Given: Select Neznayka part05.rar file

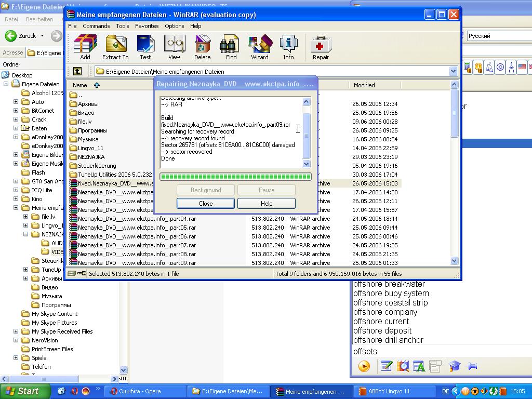Looking at the screenshot, I should pyautogui.click(x=137, y=228).
